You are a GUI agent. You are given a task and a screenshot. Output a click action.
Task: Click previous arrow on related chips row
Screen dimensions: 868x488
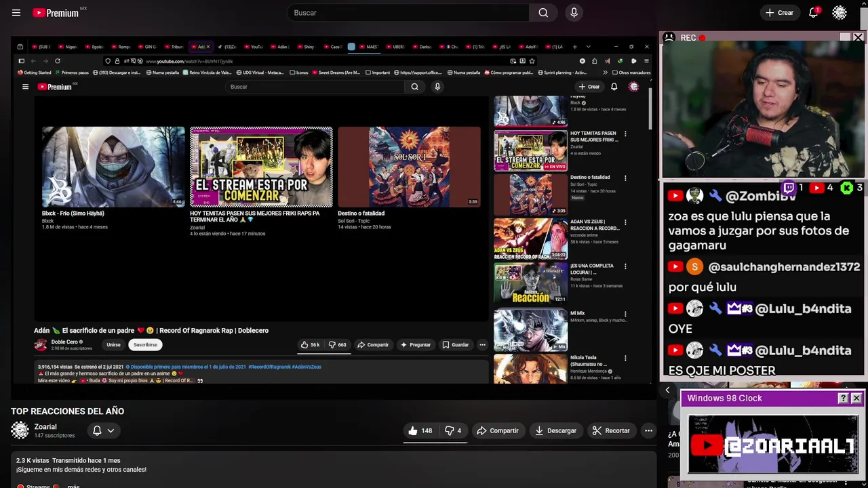[667, 390]
